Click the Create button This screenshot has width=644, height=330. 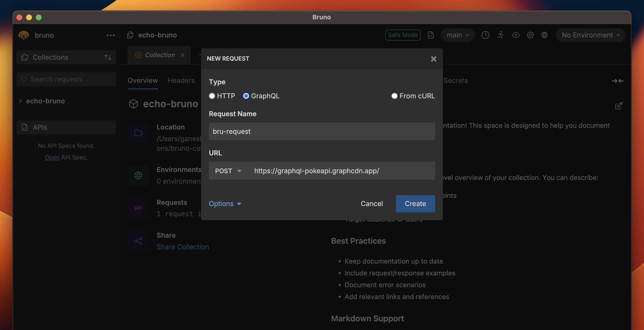click(x=415, y=204)
